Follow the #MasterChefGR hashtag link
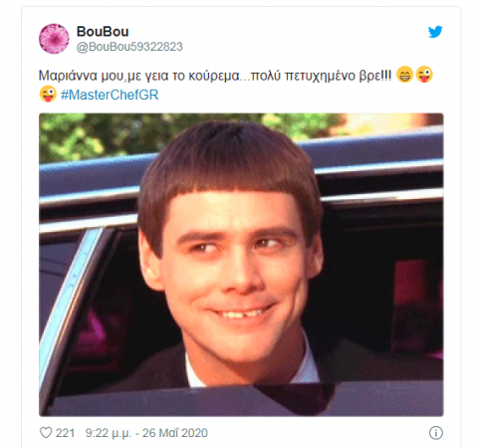The image size is (480, 448). (x=110, y=95)
